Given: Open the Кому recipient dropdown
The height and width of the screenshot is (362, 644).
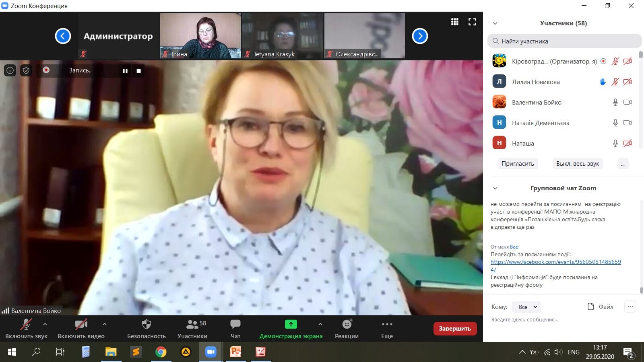Looking at the screenshot, I should pos(526,307).
